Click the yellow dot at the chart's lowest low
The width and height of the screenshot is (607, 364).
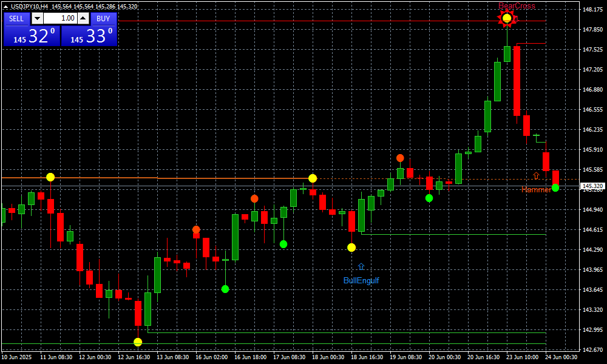(138, 342)
